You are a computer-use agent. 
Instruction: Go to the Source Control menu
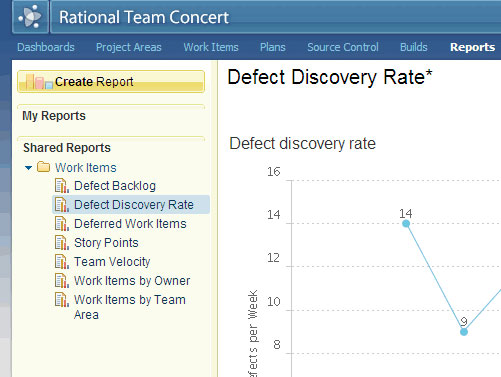click(343, 47)
